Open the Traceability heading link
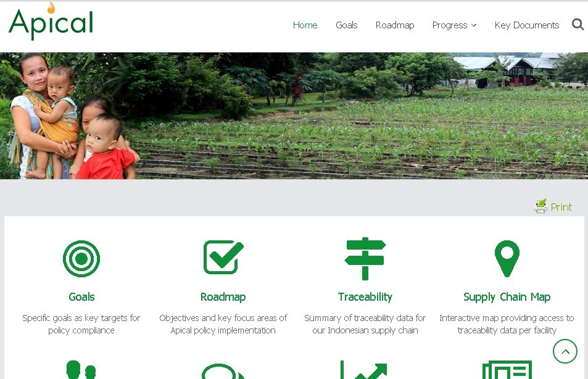Screen dimensions: 588x379 point(365,297)
